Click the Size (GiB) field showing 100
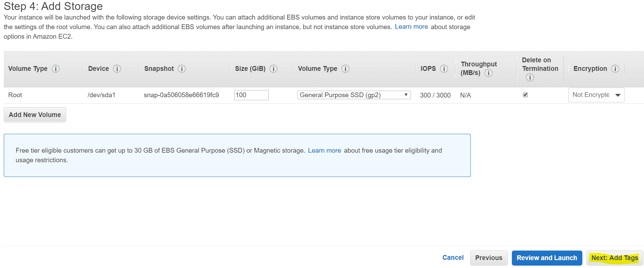Image resolution: width=644 pixels, height=268 pixels. click(251, 95)
